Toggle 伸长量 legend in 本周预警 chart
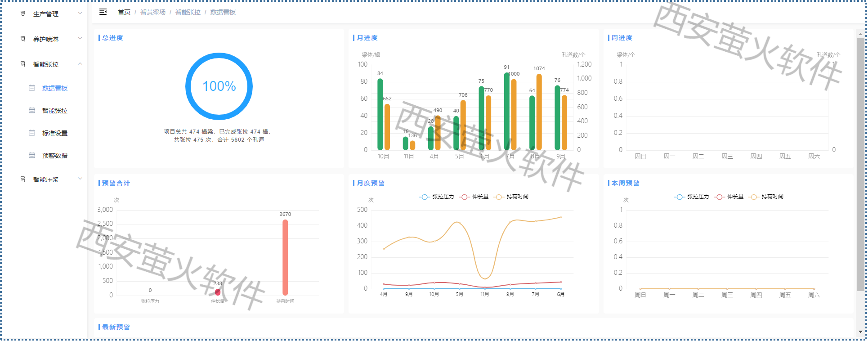The height and width of the screenshot is (341, 868). [x=729, y=197]
